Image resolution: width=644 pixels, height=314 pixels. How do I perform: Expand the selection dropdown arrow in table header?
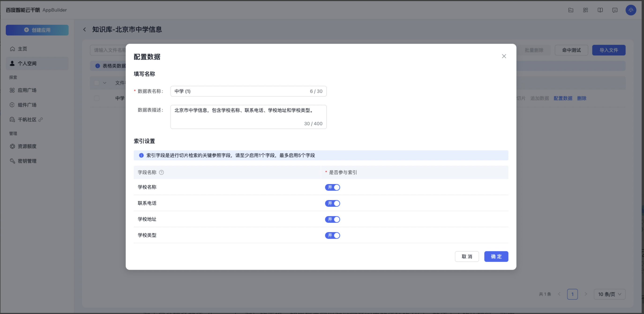(x=105, y=83)
